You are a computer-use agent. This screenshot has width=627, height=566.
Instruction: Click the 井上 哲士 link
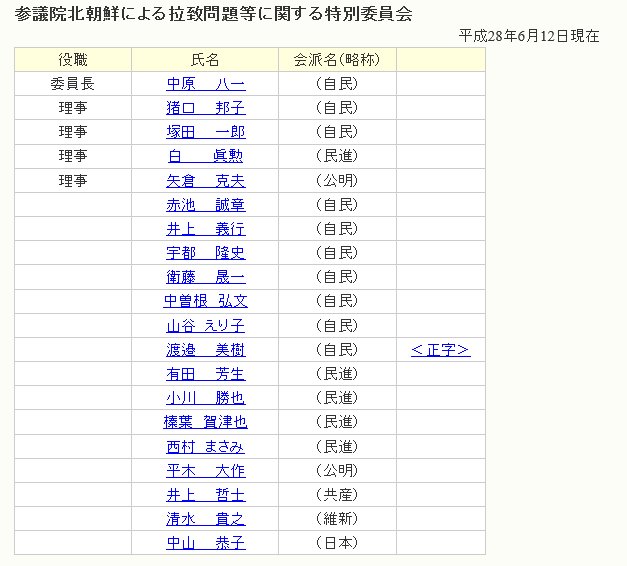point(206,495)
